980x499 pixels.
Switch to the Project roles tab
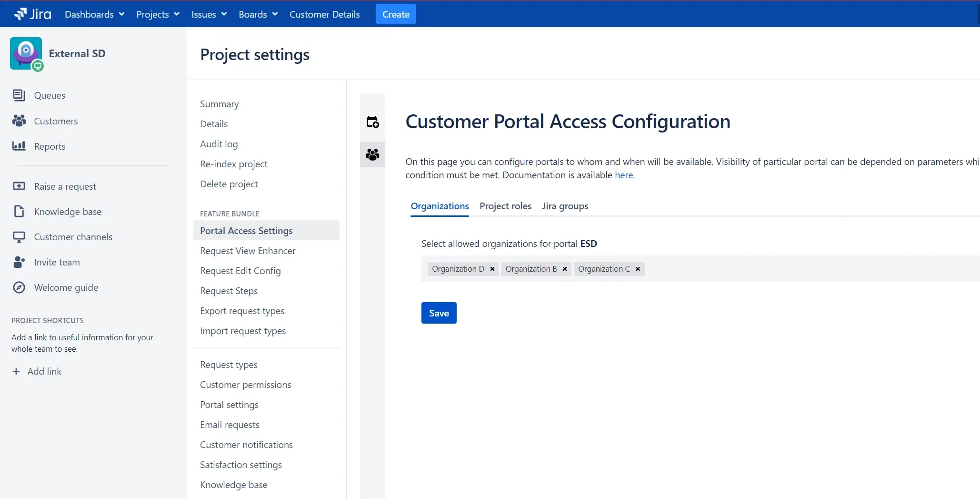pos(505,206)
